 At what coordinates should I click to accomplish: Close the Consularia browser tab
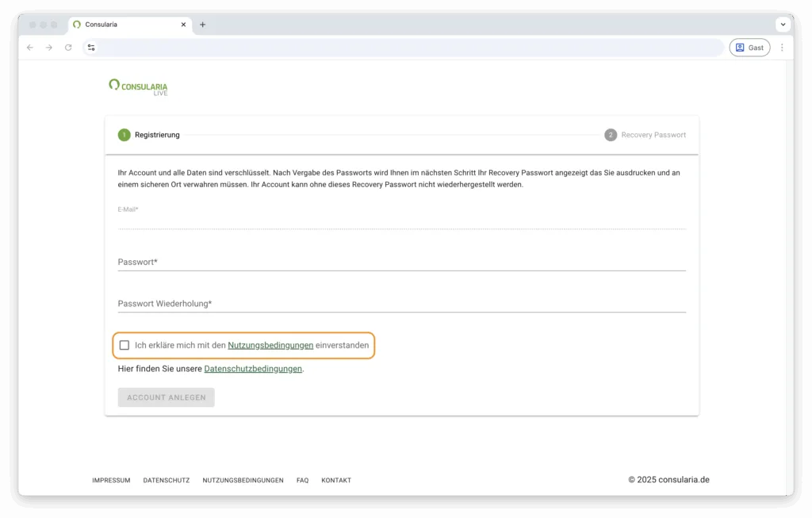click(x=184, y=25)
